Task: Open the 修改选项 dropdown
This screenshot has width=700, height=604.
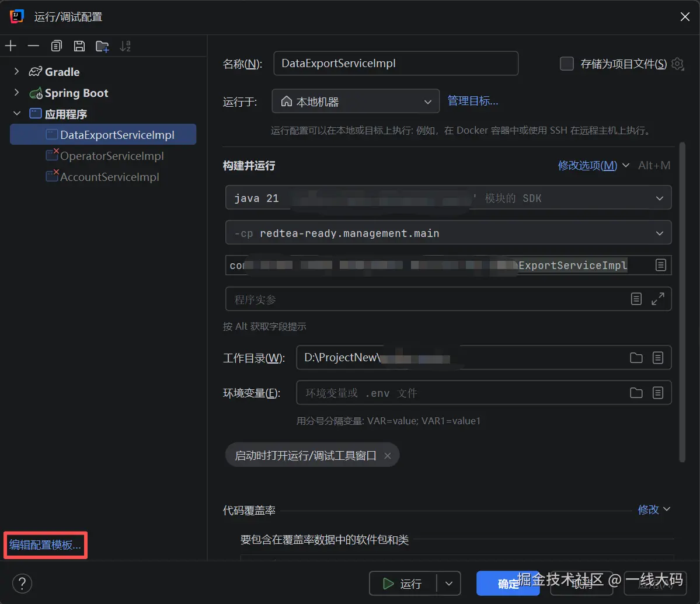Action: [593, 166]
